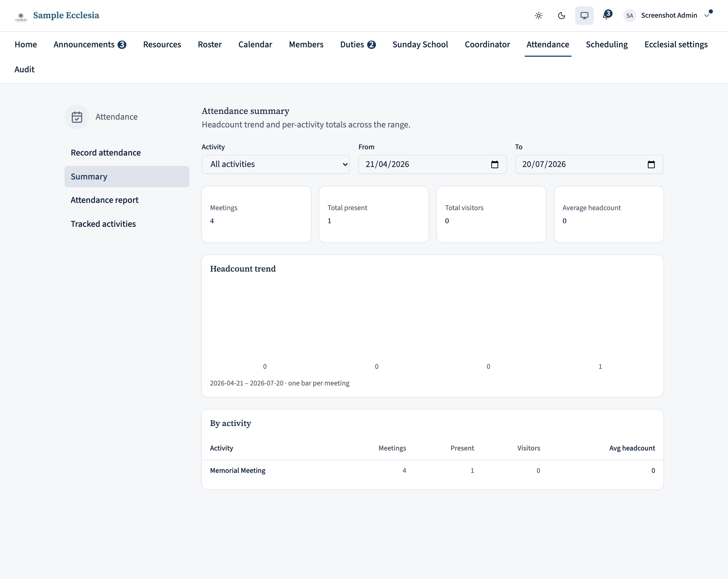Click the Average headcount stat card
The width and height of the screenshot is (728, 579).
click(x=609, y=214)
